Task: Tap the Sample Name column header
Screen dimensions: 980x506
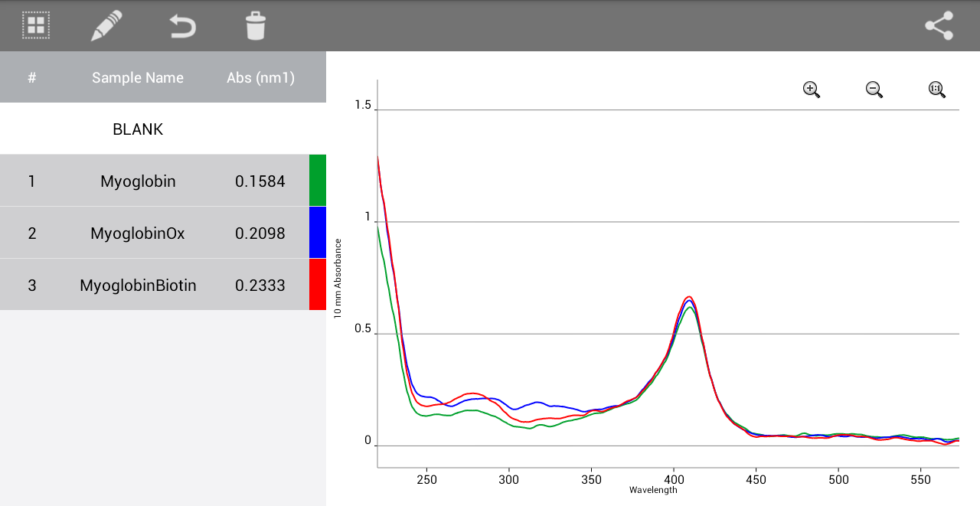Action: coord(138,77)
